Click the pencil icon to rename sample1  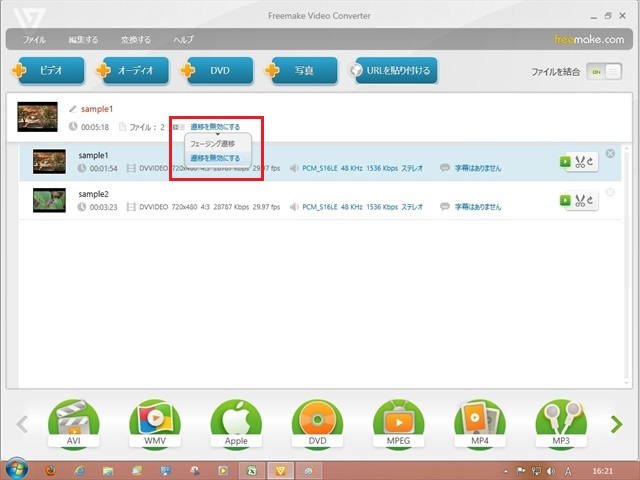pos(72,108)
